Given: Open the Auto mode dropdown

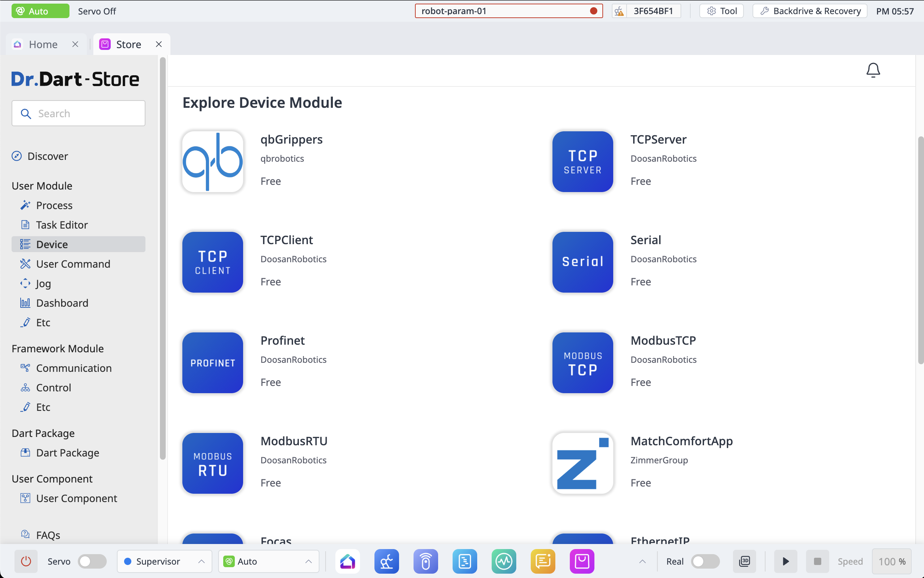Looking at the screenshot, I should [x=268, y=561].
